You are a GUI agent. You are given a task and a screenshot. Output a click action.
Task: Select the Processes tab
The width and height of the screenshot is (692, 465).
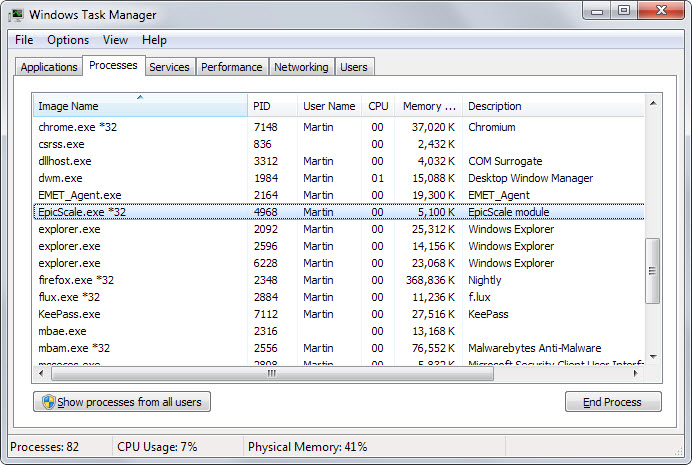tap(113, 65)
